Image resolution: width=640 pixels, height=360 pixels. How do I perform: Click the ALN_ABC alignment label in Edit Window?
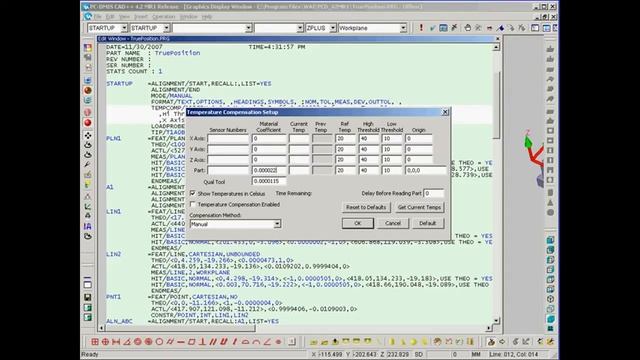coord(119,321)
